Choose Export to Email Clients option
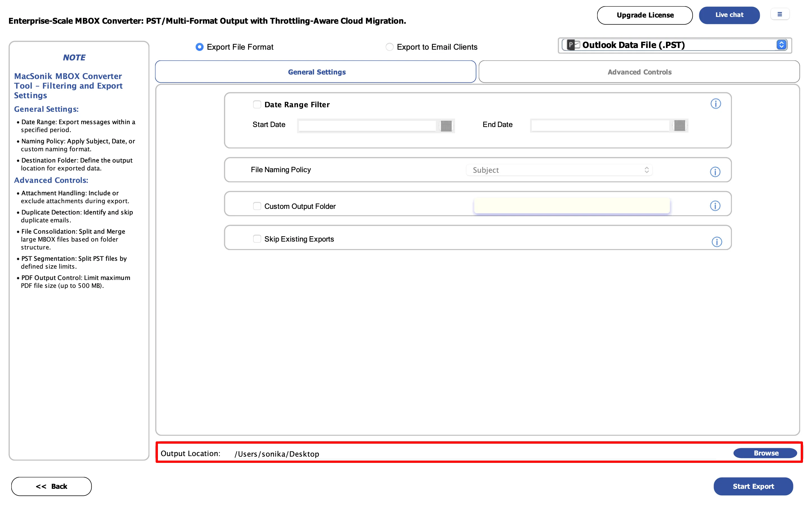The image size is (812, 508). (x=389, y=47)
